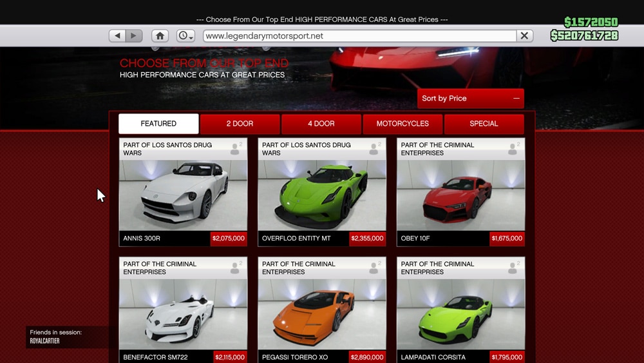Select the lime Lampadati Corsita image

pyautogui.click(x=461, y=315)
